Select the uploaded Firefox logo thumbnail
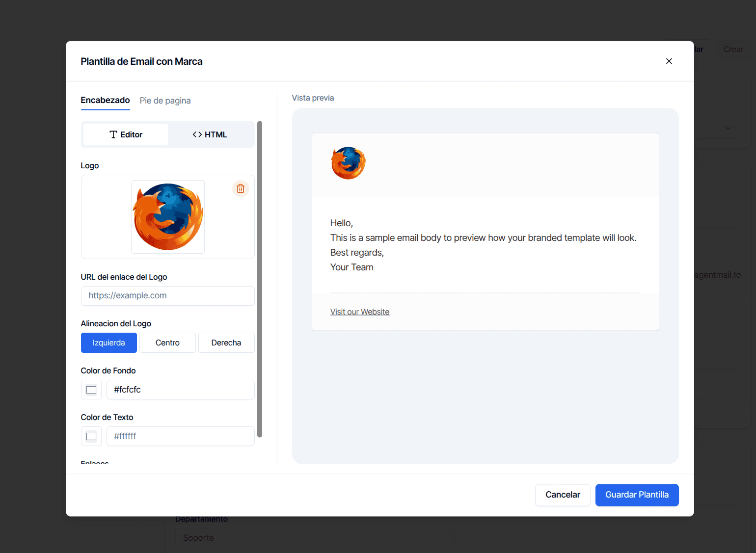The width and height of the screenshot is (756, 553). point(168,216)
